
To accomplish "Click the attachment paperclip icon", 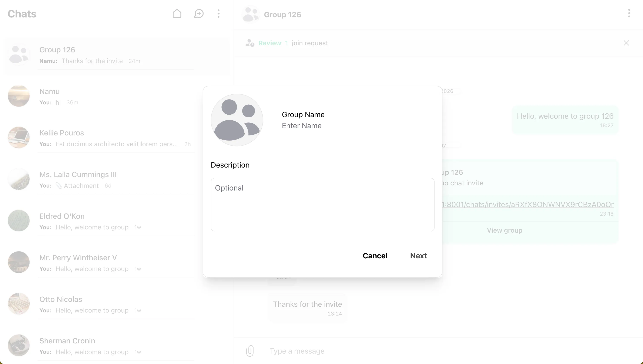I will (250, 351).
